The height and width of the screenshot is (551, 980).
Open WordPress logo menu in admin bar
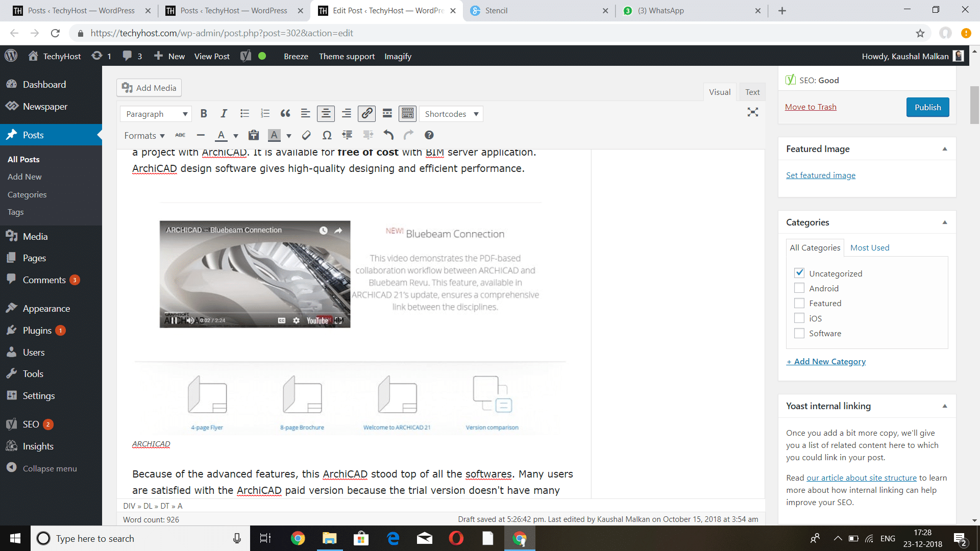click(x=11, y=56)
